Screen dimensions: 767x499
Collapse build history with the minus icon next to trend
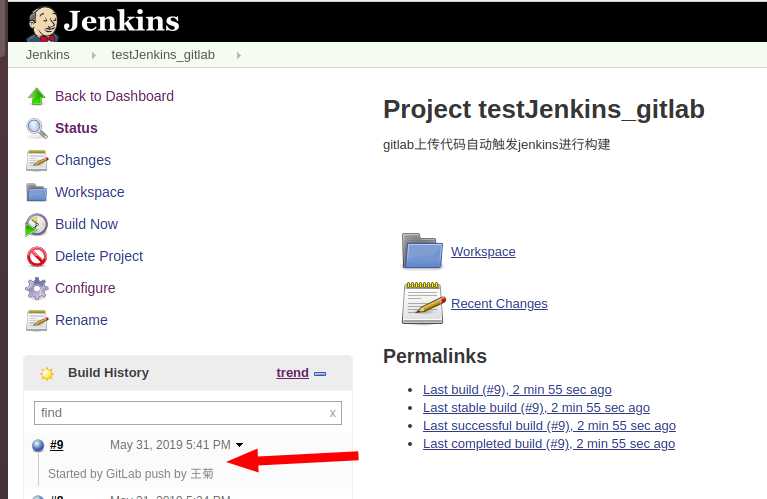tap(320, 374)
